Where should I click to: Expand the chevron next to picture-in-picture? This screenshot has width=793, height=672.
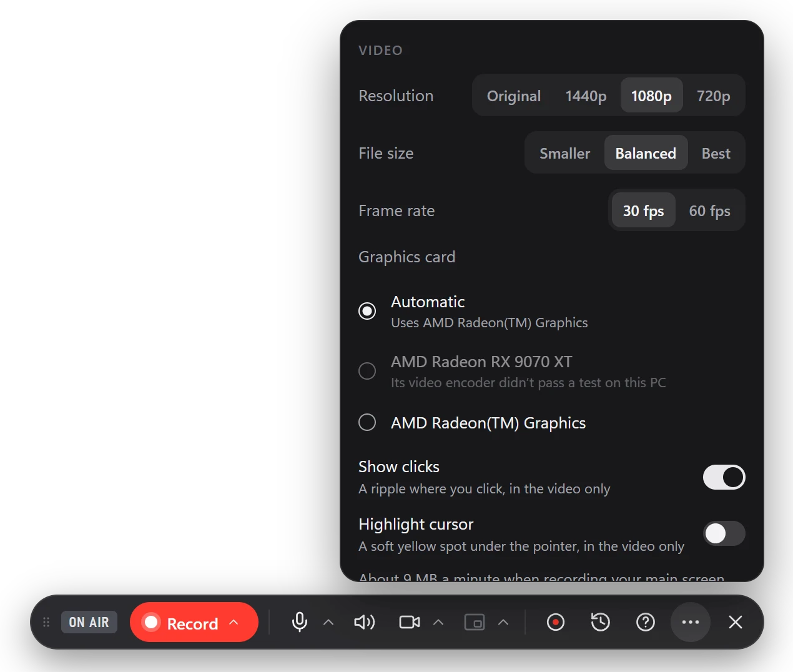click(503, 622)
